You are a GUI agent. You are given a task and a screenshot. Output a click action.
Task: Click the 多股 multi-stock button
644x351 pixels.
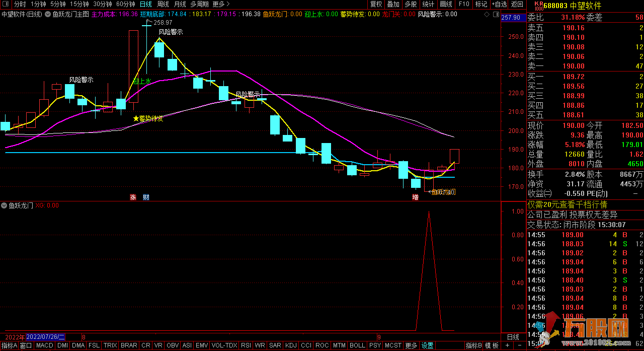411,4
